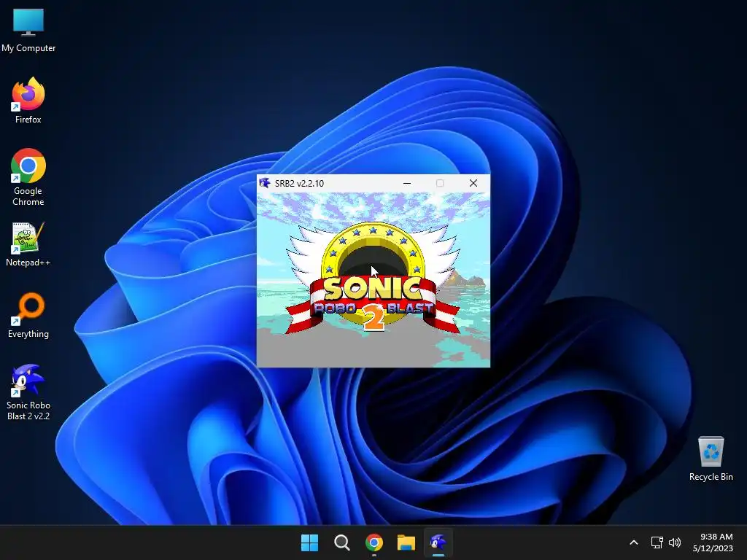Viewport: 747px width, 560px height.
Task: Click the SRB2 window title bar icon
Action: 265,183
